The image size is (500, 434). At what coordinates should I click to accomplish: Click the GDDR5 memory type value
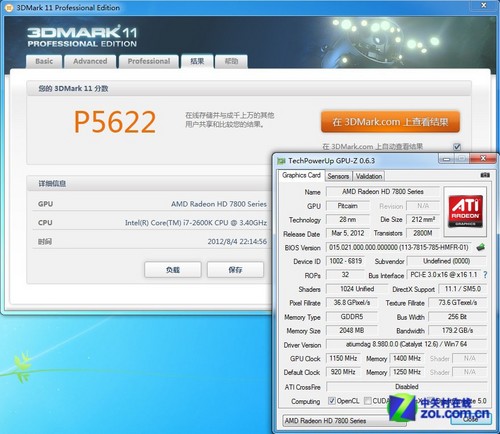click(352, 317)
